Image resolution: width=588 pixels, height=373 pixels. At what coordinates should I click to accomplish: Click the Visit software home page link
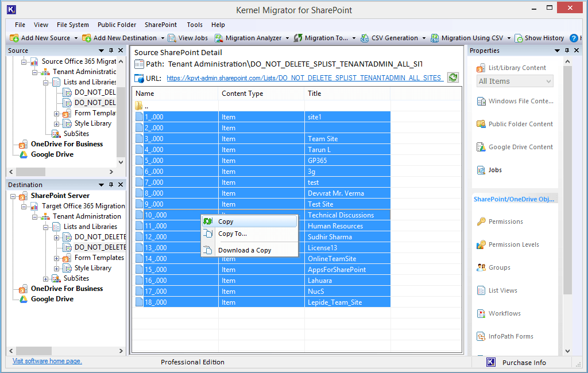[47, 361]
